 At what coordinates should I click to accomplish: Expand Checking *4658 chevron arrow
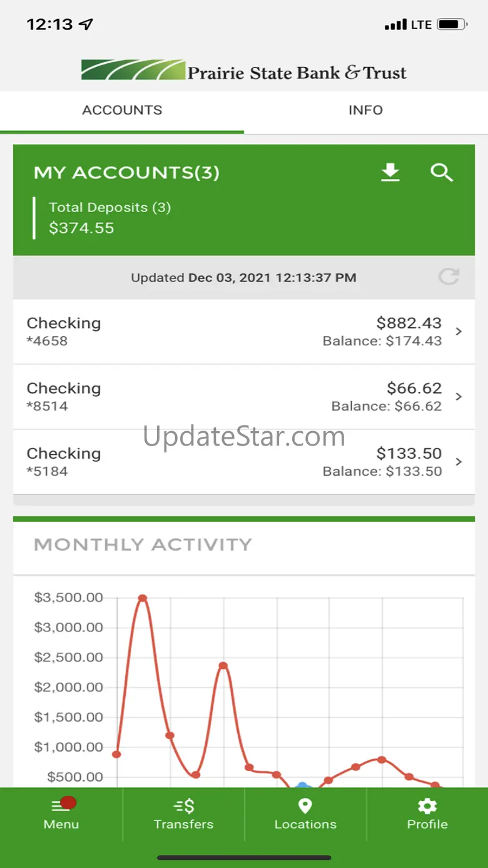[459, 332]
